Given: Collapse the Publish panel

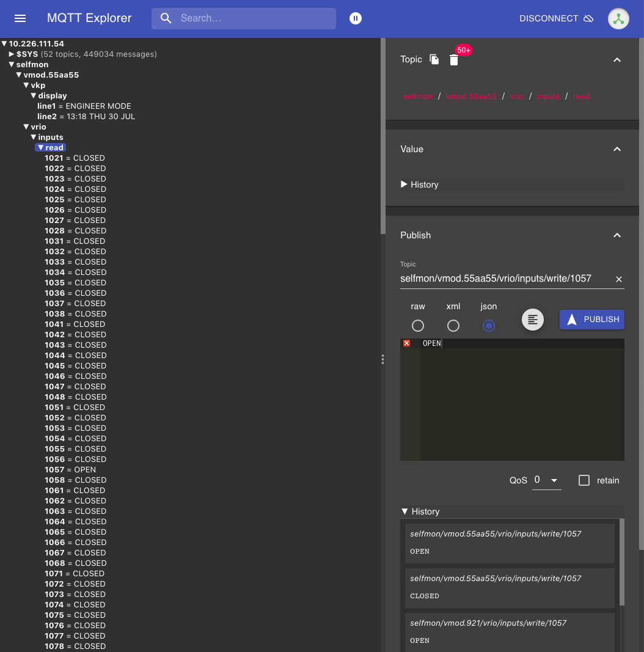Looking at the screenshot, I should tap(617, 235).
